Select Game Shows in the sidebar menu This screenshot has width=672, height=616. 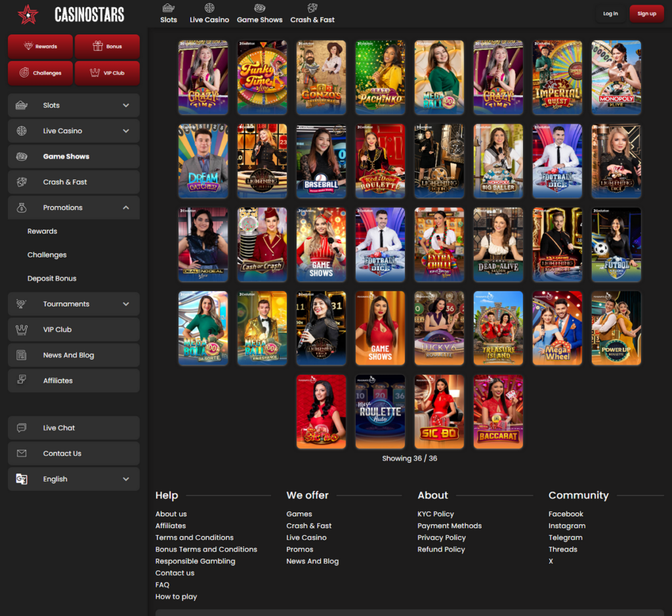pyautogui.click(x=73, y=156)
